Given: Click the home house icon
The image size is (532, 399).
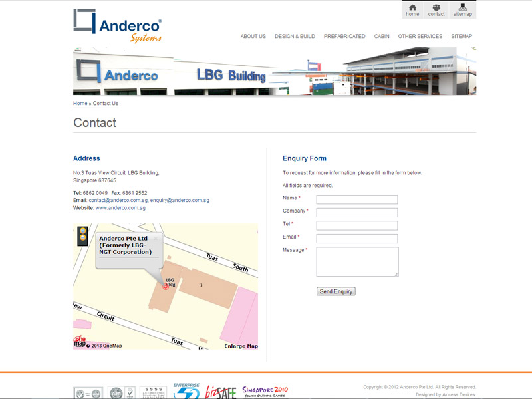Looking at the screenshot, I should tap(412, 7).
